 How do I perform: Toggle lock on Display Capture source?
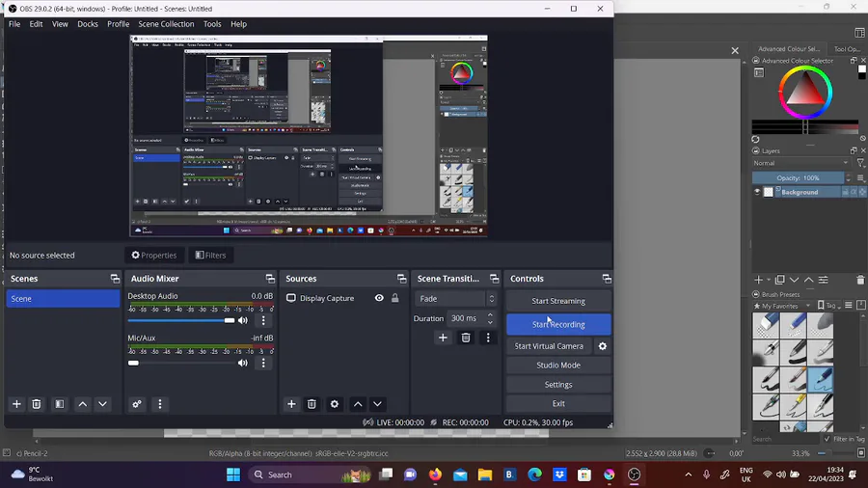coord(395,298)
